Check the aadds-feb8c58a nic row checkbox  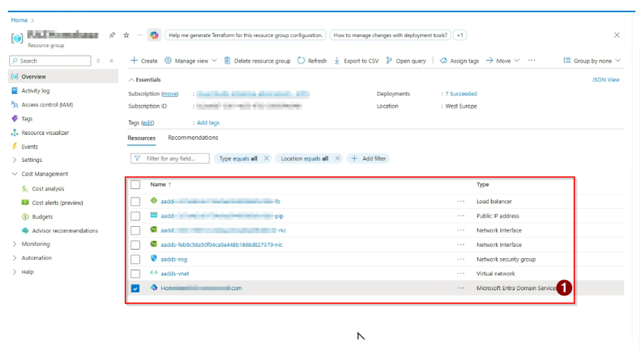click(135, 245)
